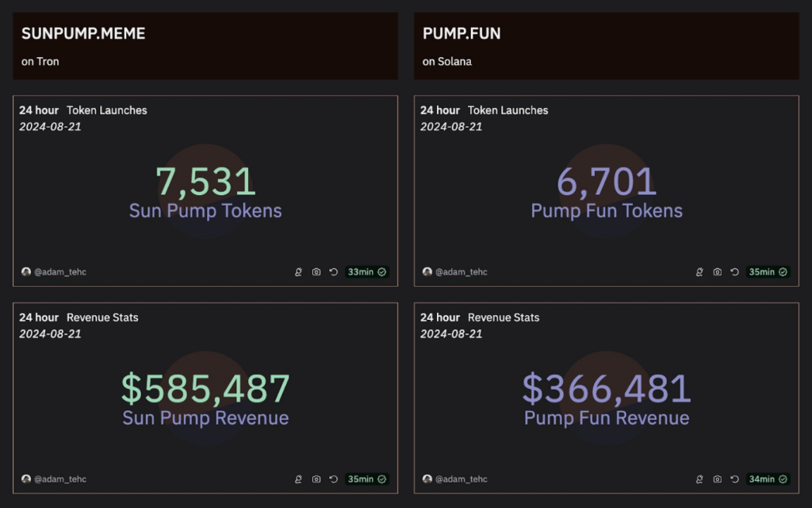Screen dimensions: 812x508
Task: Click the 33min freshness badge
Action: 366,271
